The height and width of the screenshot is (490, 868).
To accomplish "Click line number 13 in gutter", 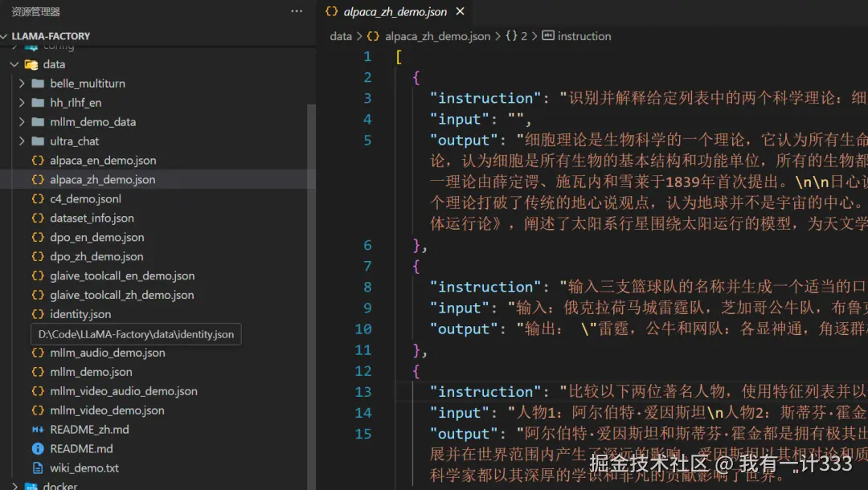I will pyautogui.click(x=362, y=391).
